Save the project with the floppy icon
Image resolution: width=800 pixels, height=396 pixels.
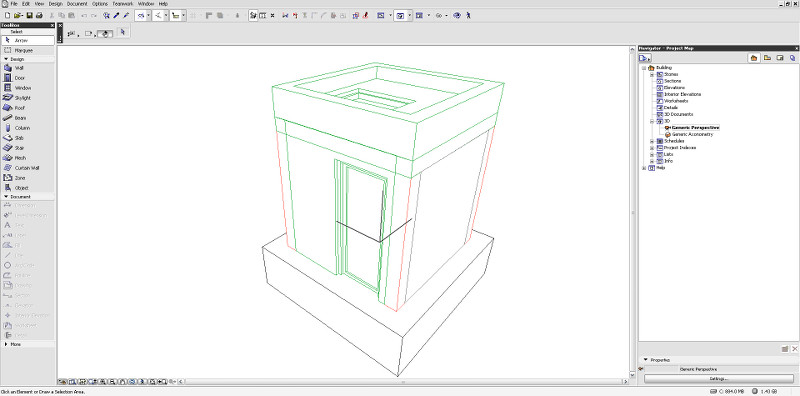[30, 15]
